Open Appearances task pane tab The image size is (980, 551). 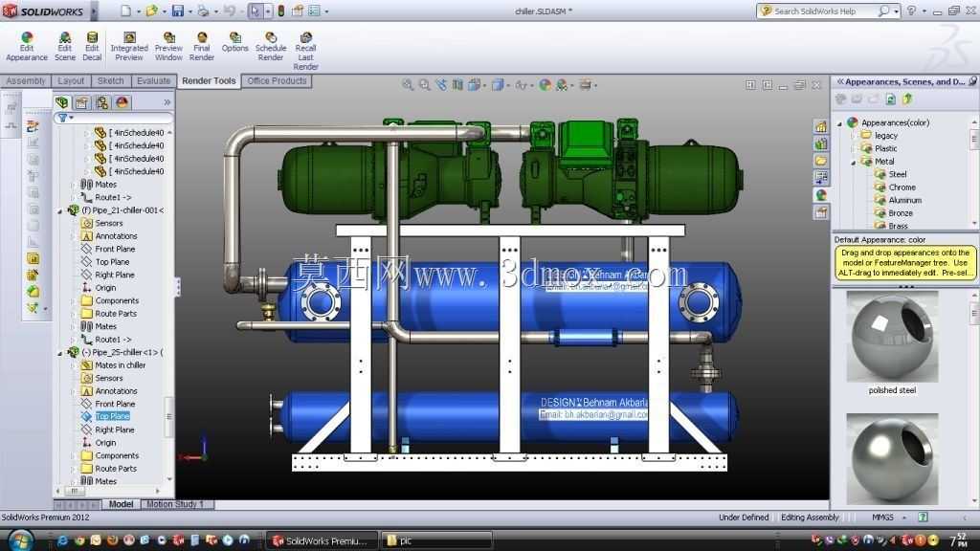pos(820,195)
